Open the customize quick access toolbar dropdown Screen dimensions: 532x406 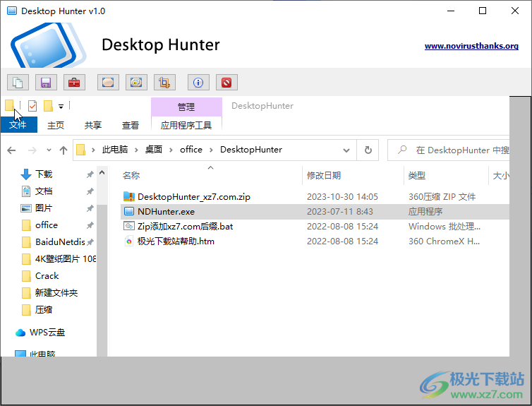[x=61, y=107]
